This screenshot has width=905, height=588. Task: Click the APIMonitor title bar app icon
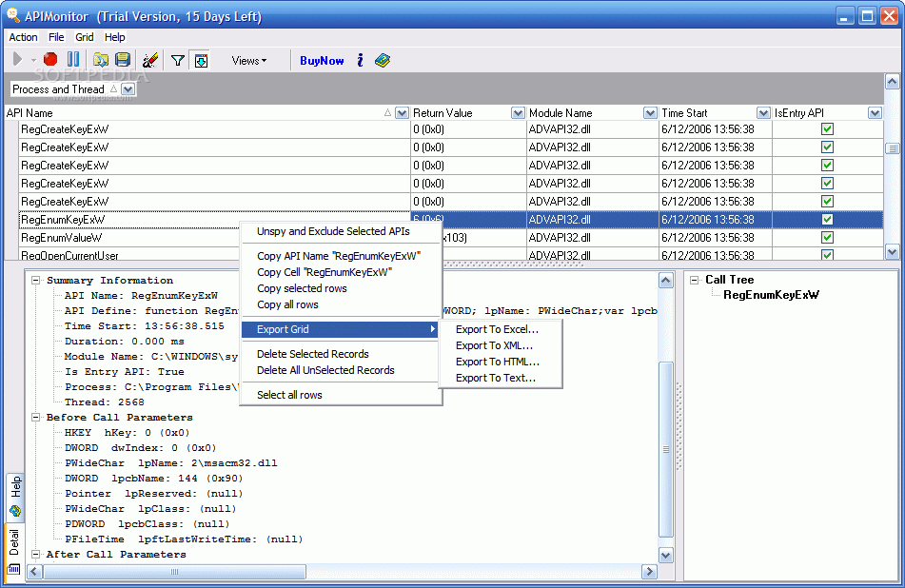[x=12, y=15]
